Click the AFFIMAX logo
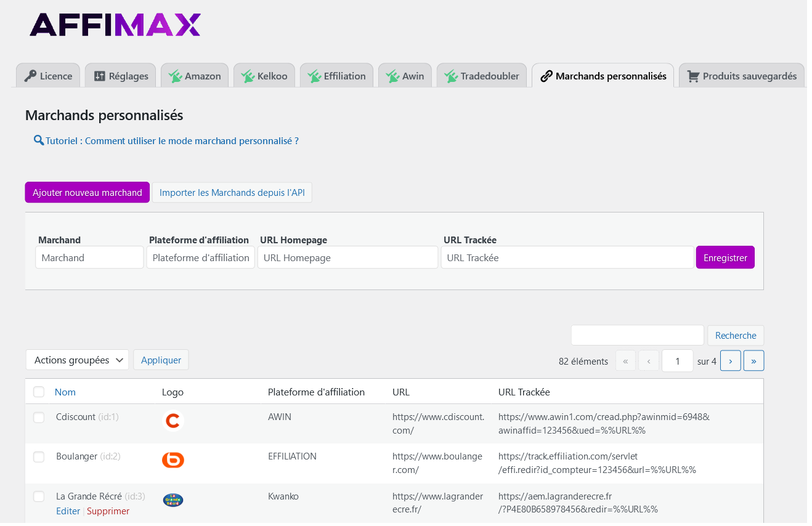The height and width of the screenshot is (526, 812). [x=115, y=25]
